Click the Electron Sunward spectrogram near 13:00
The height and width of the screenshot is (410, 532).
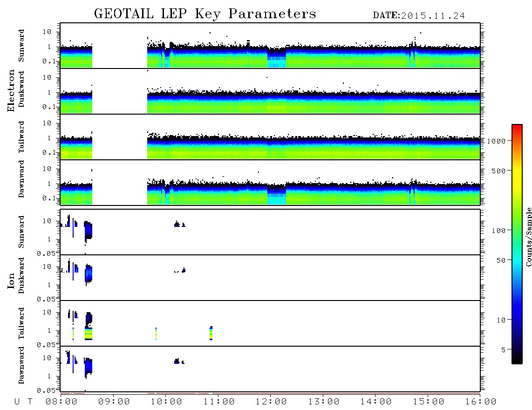[324, 56]
